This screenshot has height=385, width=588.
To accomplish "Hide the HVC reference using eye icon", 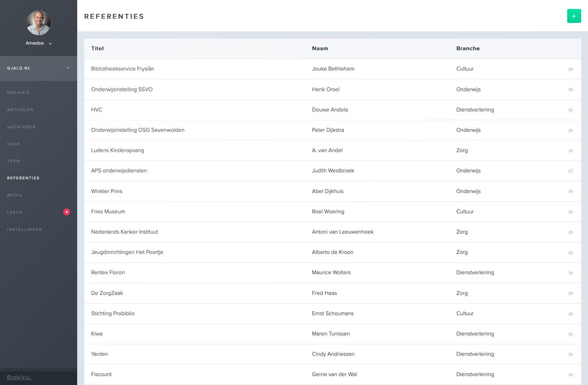I will point(570,110).
